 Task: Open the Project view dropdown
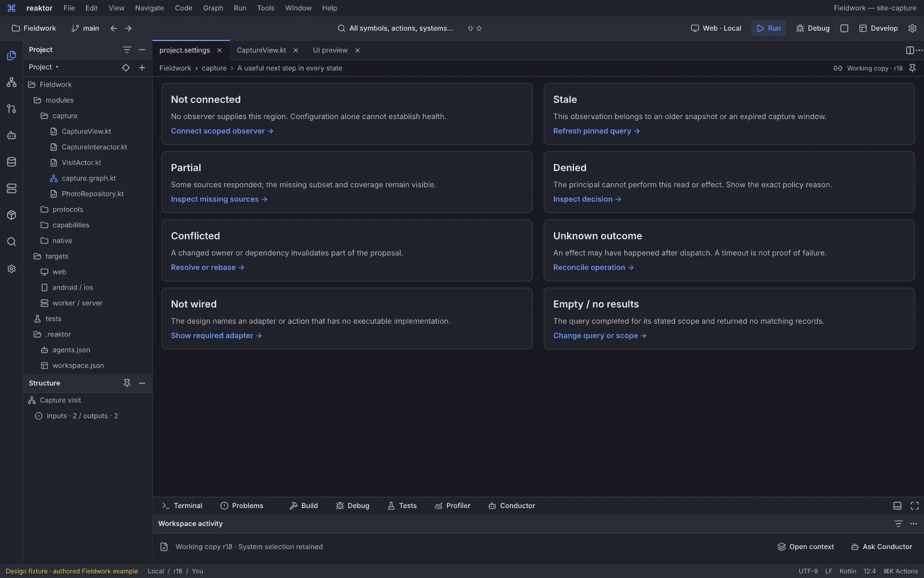[x=44, y=67]
